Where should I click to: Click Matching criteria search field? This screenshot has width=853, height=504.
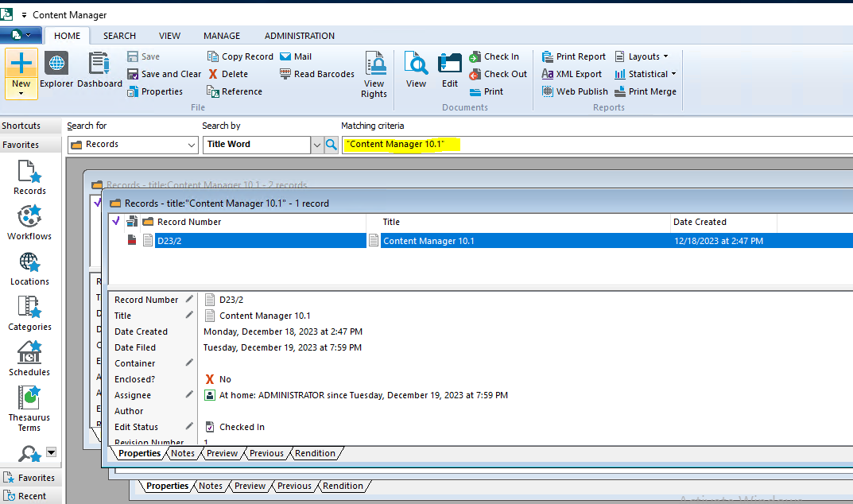[x=597, y=145]
